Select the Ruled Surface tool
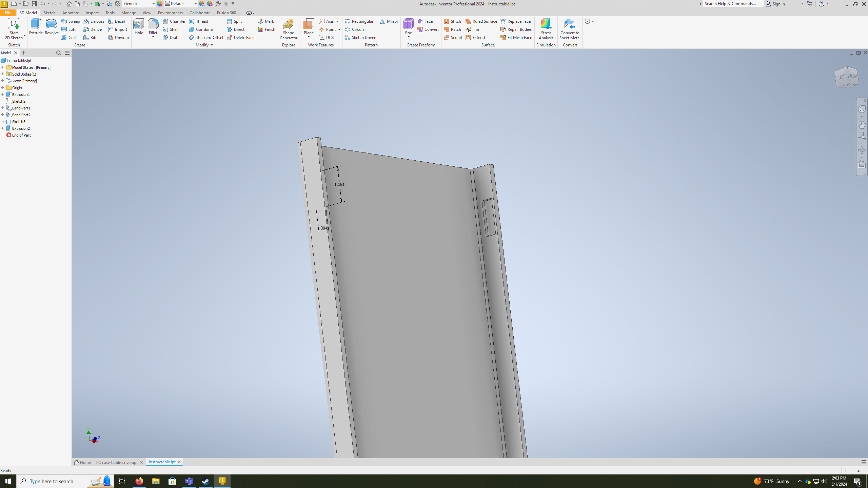 coord(481,21)
